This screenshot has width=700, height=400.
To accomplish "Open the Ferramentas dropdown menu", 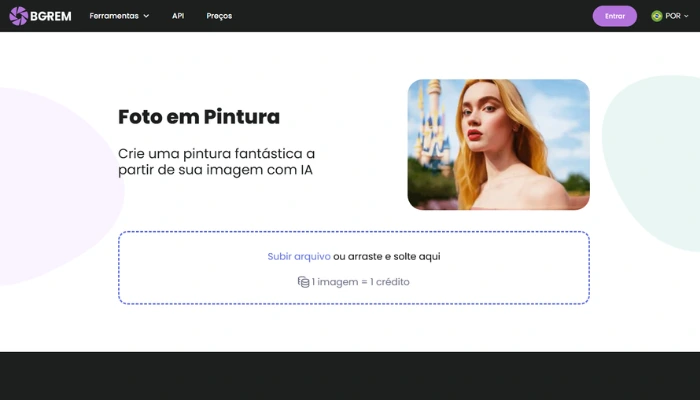I will pyautogui.click(x=119, y=16).
